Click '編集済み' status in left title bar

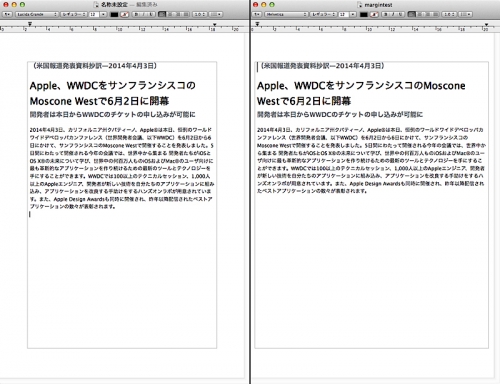(147, 5)
